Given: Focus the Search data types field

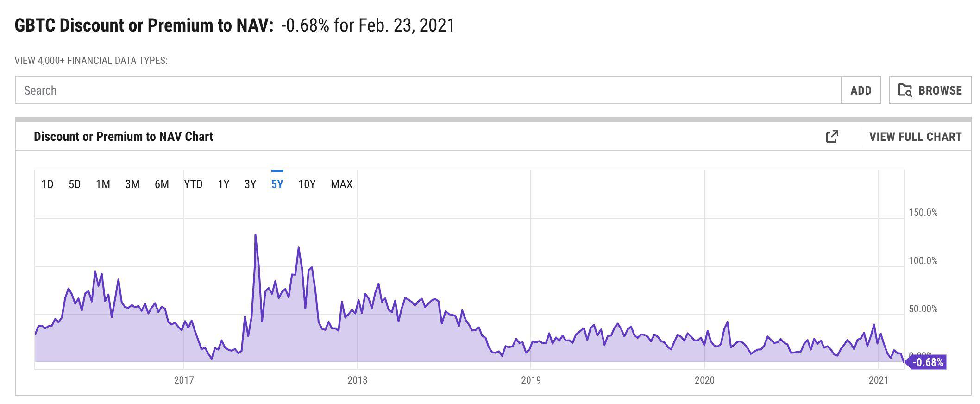Looking at the screenshot, I should pos(428,90).
